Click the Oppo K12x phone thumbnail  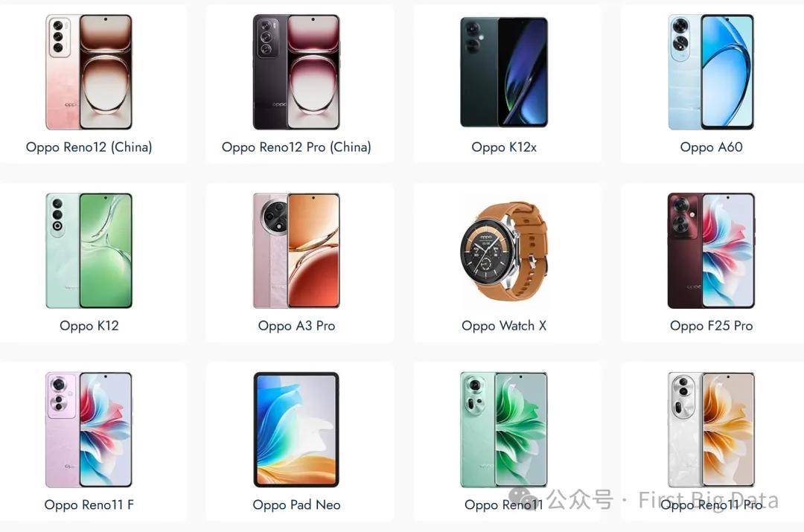(504, 71)
